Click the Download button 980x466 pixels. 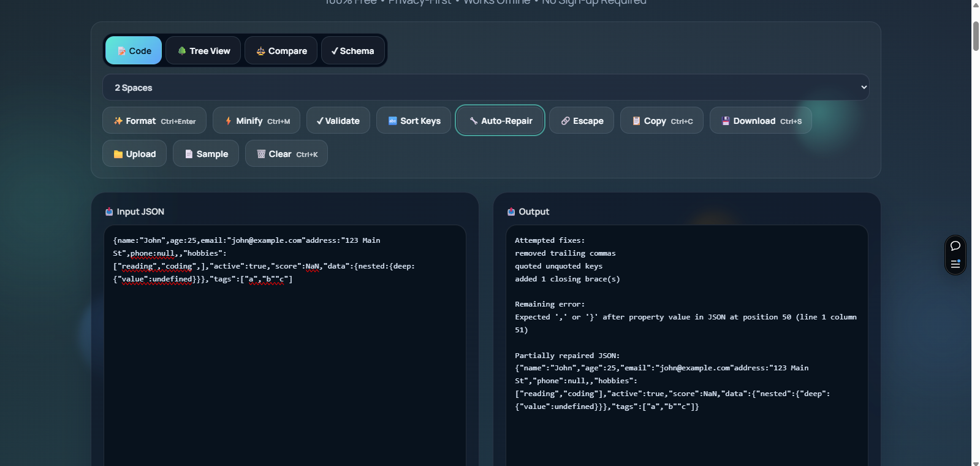[x=761, y=121]
